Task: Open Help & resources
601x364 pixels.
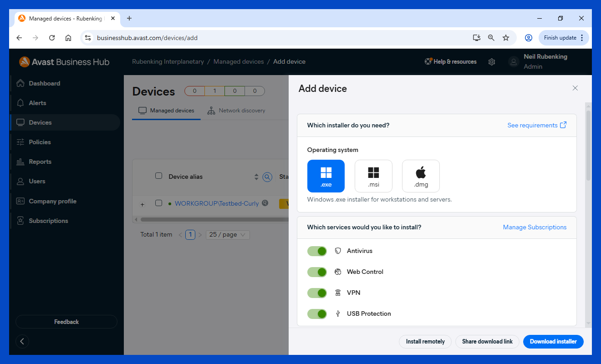Action: click(451, 61)
